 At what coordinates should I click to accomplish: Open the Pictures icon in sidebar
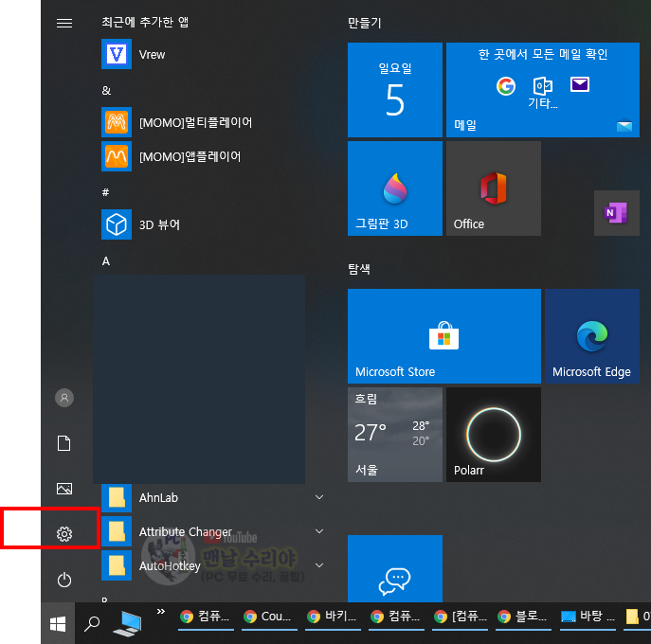pos(64,489)
